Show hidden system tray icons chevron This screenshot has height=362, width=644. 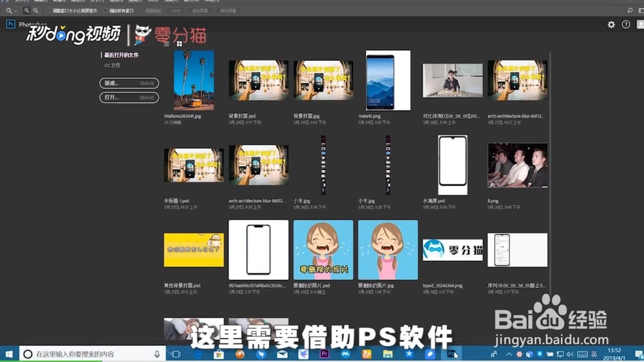[509, 354]
